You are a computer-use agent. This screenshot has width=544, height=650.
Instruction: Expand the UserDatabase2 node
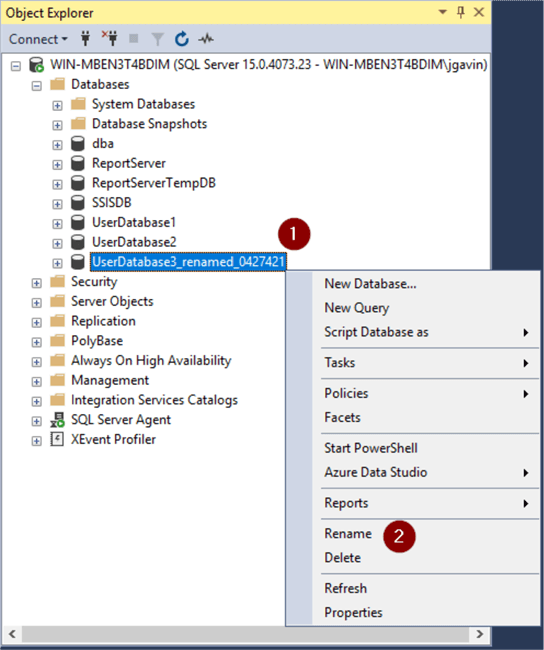click(57, 244)
